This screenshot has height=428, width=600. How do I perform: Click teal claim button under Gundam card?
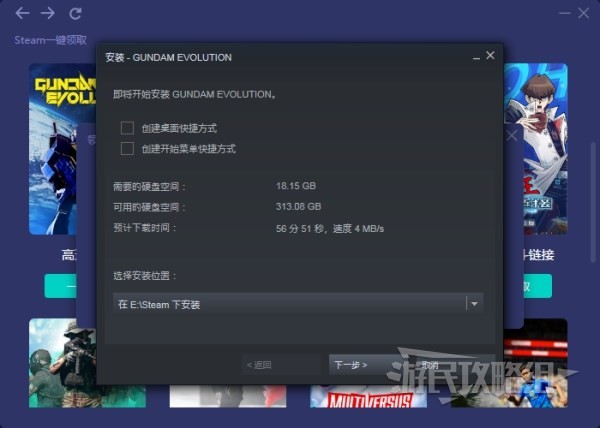click(x=60, y=286)
